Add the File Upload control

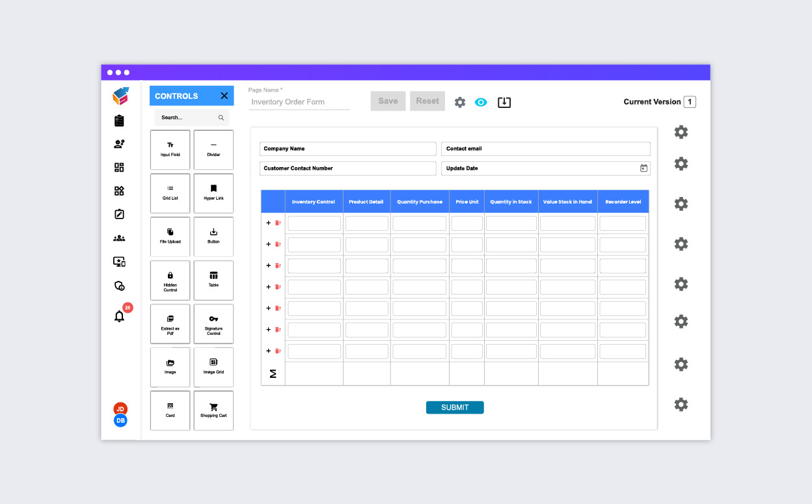(x=170, y=236)
